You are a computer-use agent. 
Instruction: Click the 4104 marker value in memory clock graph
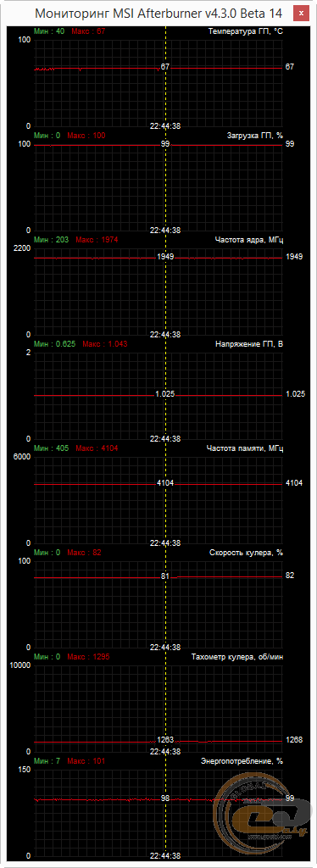click(165, 483)
